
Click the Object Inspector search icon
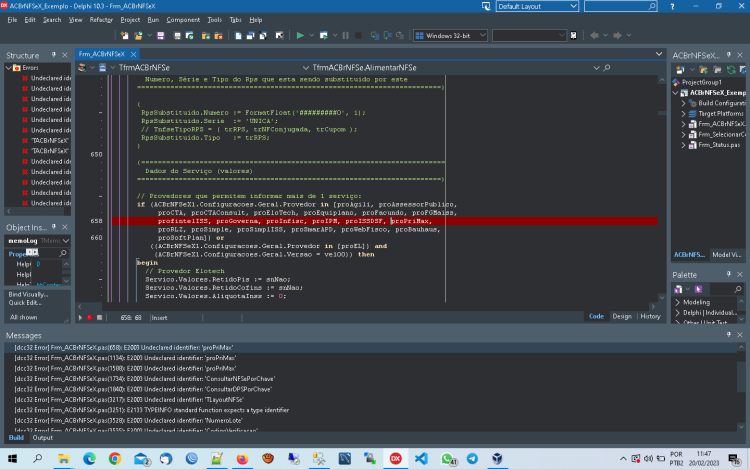point(63,253)
